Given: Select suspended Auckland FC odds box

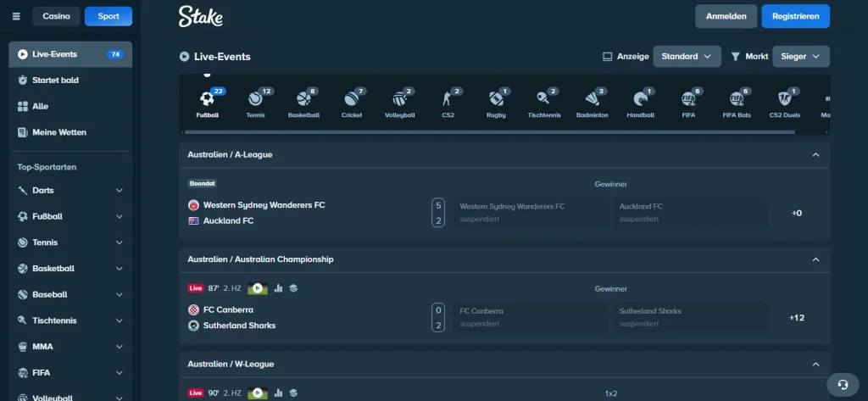Looking at the screenshot, I should coord(690,213).
